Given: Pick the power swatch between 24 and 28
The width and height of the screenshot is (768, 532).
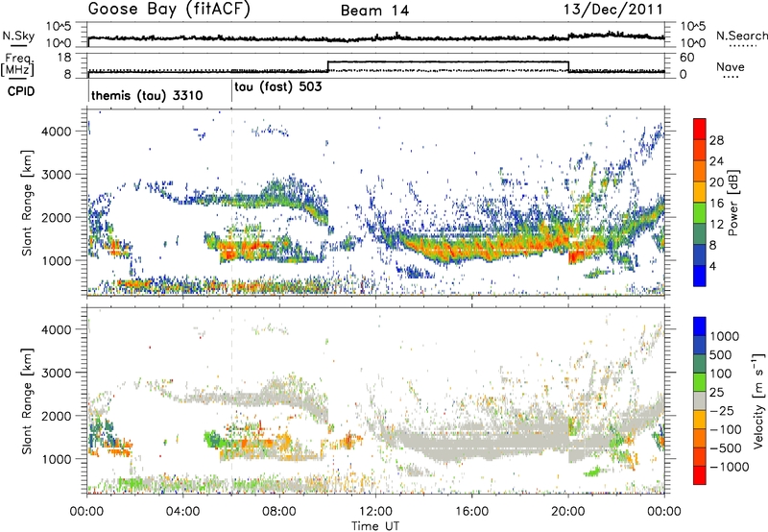Looking at the screenshot, I should [700, 150].
